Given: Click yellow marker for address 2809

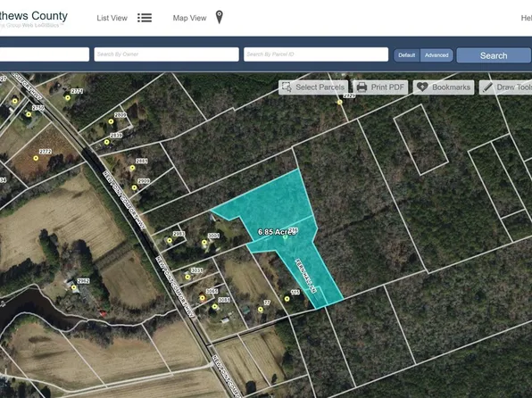Looking at the screenshot, I should pos(111,121).
